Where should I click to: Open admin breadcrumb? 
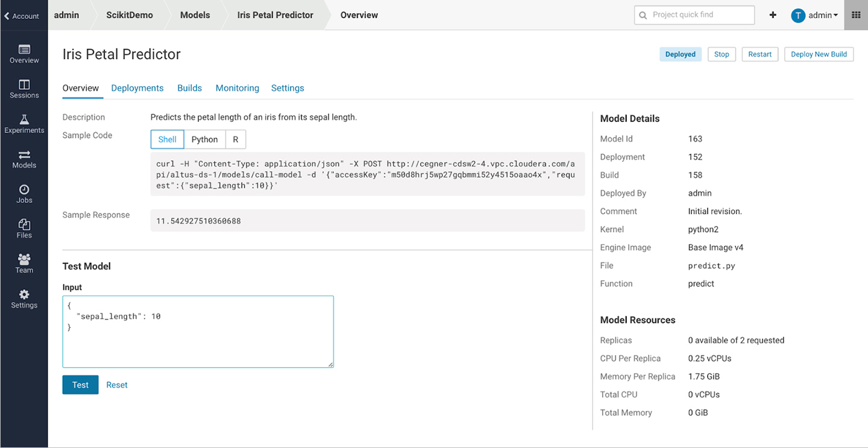click(66, 15)
